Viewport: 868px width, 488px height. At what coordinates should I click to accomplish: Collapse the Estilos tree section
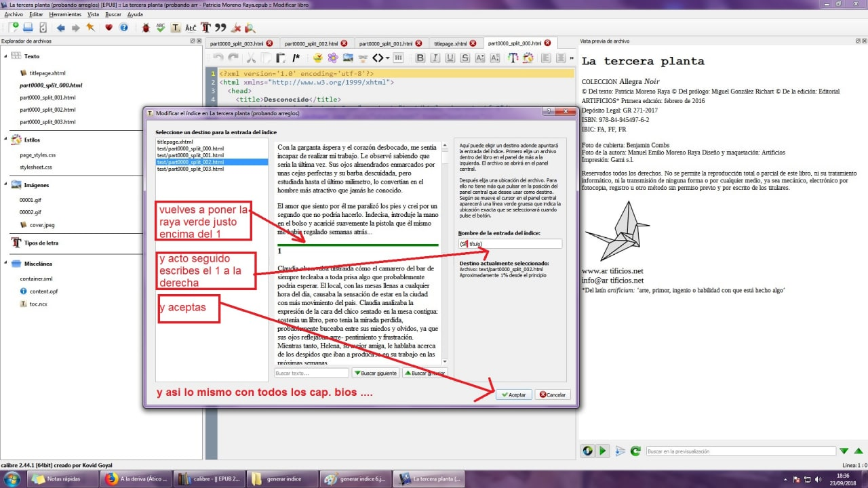5,140
